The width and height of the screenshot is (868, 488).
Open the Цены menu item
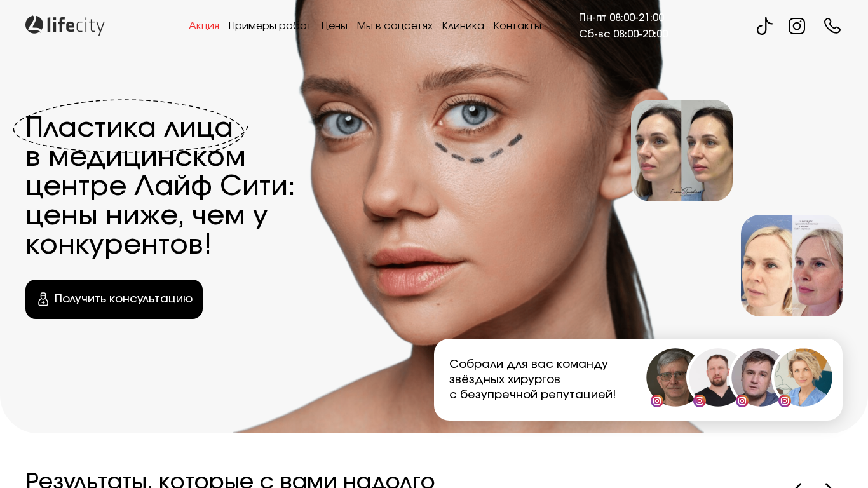click(334, 25)
